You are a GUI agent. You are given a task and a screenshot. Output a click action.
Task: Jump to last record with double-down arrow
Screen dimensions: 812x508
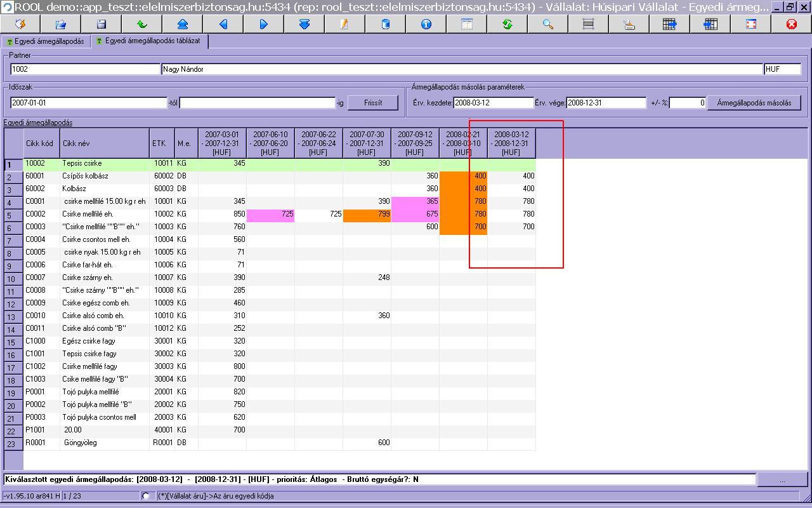[304, 24]
